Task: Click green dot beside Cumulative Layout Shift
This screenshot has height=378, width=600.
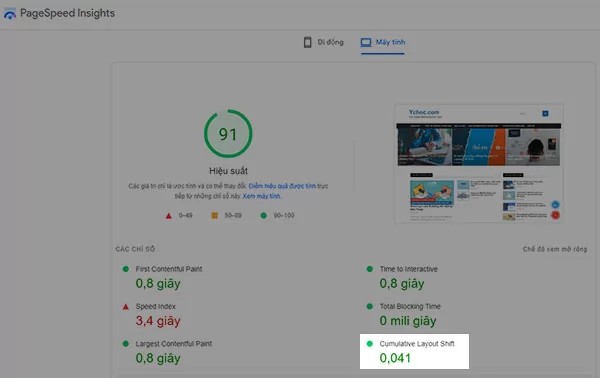Action: (x=370, y=344)
